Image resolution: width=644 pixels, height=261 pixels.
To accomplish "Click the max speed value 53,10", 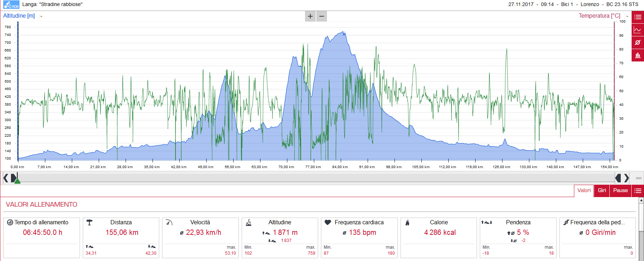I will pos(230,253).
